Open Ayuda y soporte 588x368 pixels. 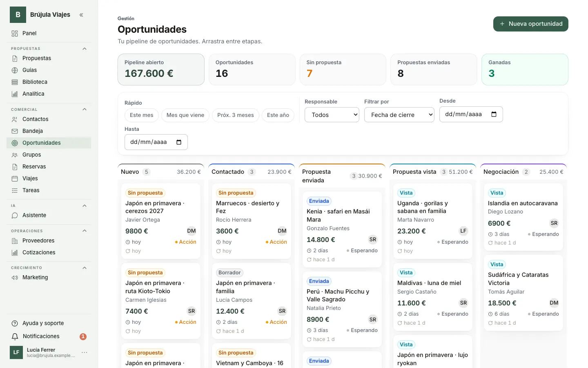pos(49,323)
